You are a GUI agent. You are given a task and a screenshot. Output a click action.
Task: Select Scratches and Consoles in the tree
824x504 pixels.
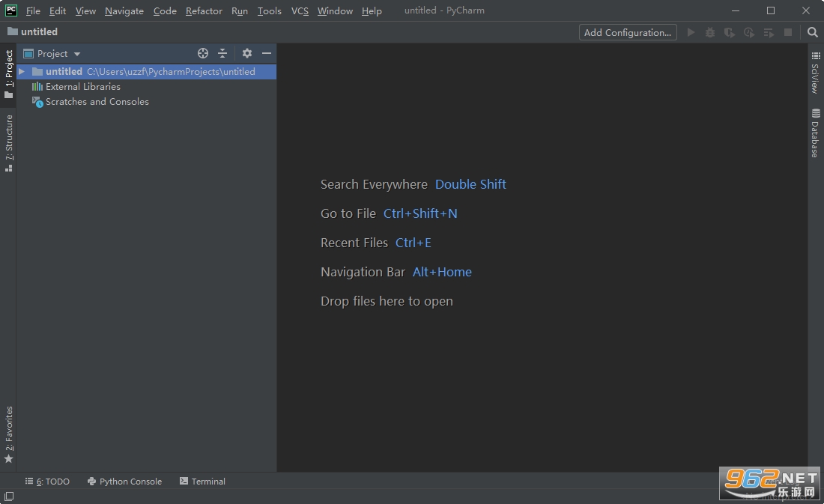point(97,101)
